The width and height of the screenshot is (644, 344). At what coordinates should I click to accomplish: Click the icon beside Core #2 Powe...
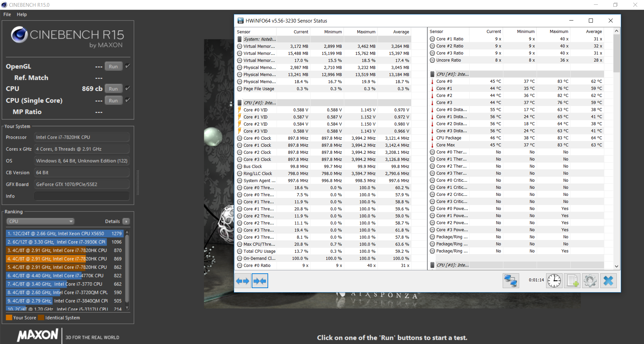[432, 223]
